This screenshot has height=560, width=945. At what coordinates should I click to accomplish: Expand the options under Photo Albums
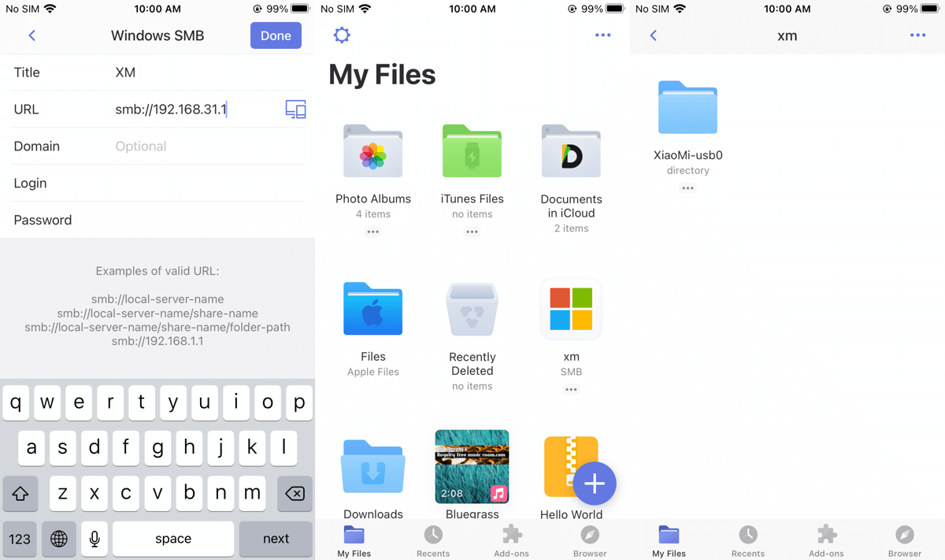373,232
